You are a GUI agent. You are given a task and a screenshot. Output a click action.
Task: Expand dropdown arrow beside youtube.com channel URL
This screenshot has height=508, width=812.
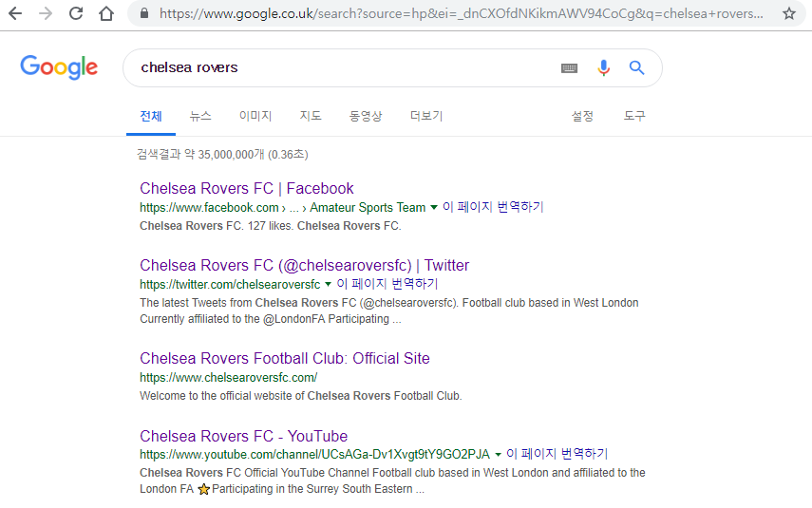(499, 455)
